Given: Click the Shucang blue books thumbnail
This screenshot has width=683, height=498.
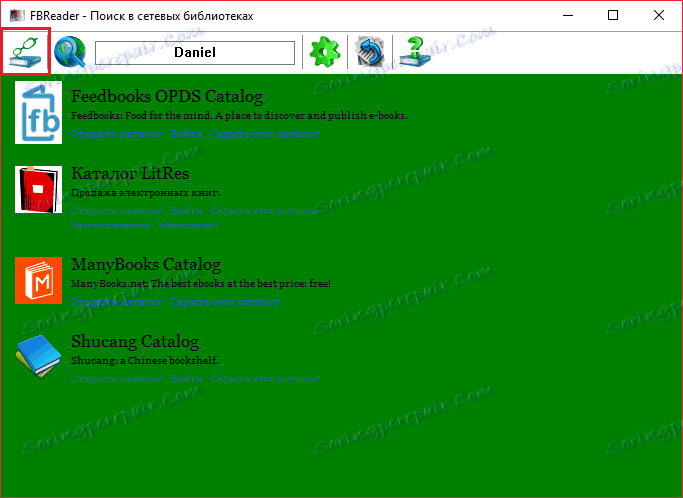Looking at the screenshot, I should [x=38, y=356].
